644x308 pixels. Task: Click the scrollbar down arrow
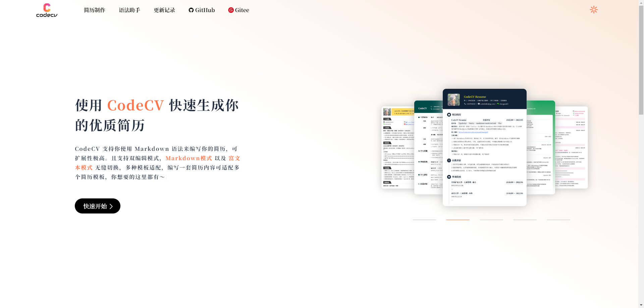click(x=641, y=305)
